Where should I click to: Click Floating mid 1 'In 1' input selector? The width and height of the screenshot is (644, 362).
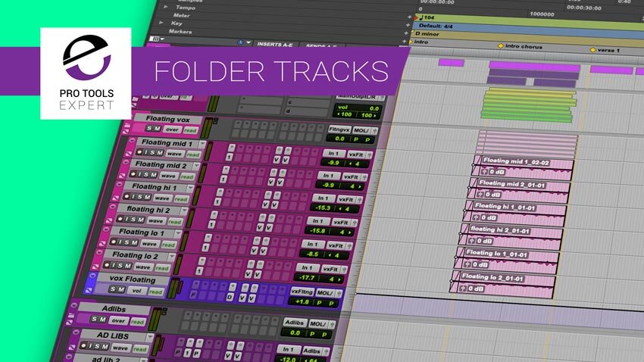(x=333, y=154)
